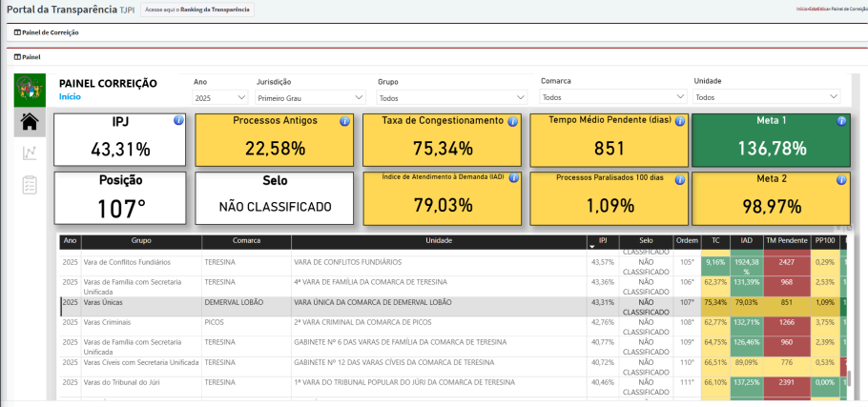Expand the Unidade dropdown

pyautogui.click(x=767, y=97)
